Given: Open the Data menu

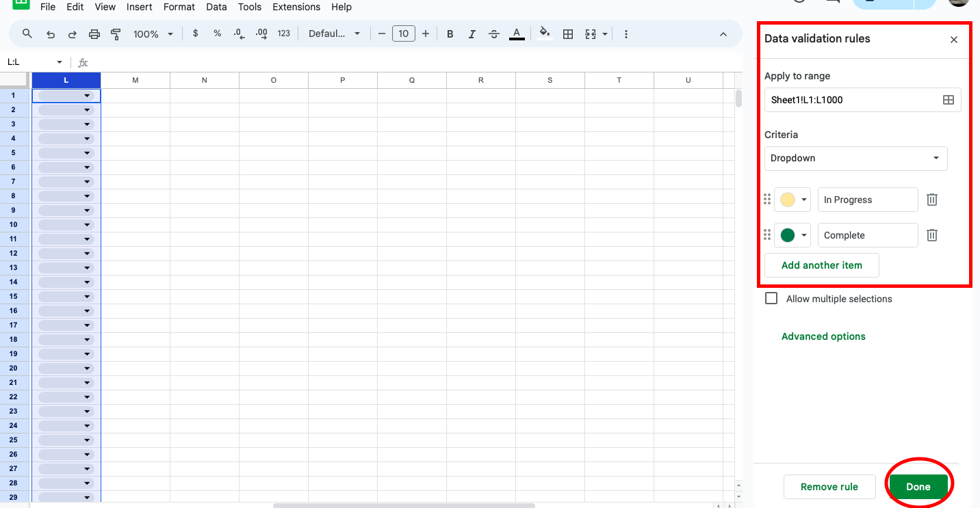Looking at the screenshot, I should click(x=216, y=7).
